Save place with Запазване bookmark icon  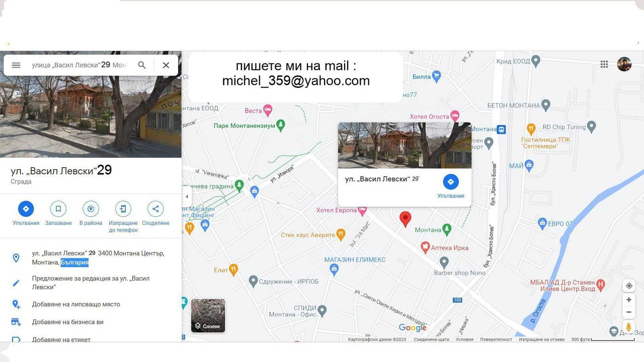(58, 209)
